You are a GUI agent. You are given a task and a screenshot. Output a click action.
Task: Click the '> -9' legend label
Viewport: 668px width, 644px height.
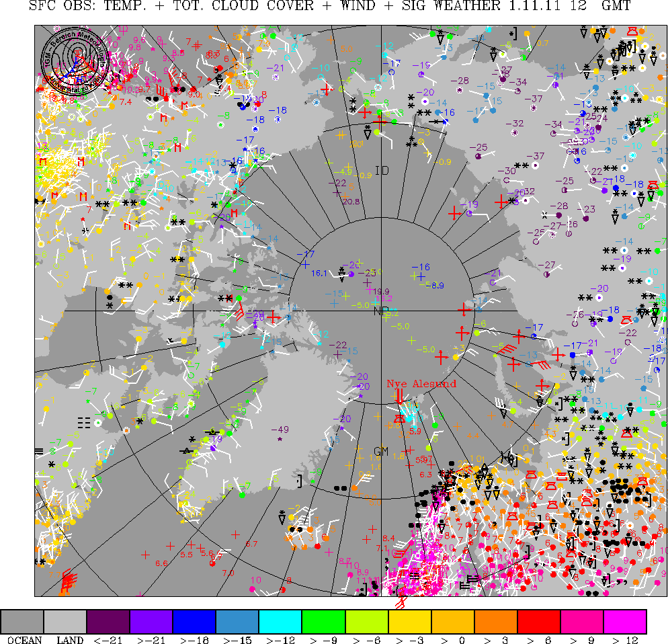pos(323,640)
